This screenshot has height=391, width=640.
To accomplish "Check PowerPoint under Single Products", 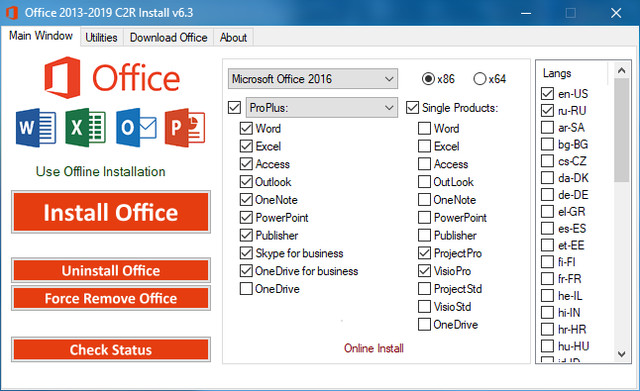I will [x=424, y=218].
